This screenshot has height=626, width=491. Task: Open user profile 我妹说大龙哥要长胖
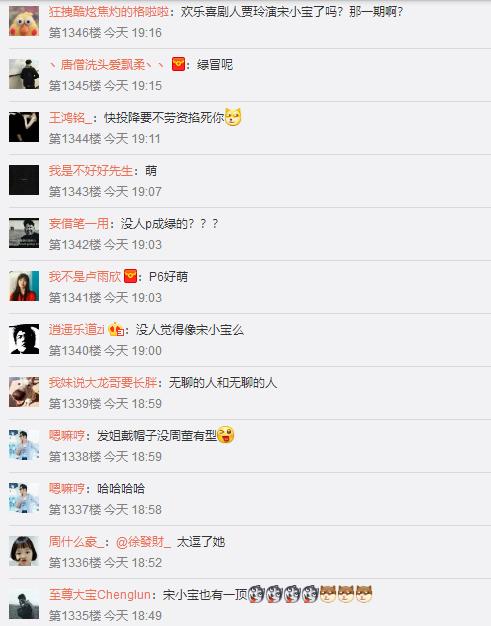(x=103, y=382)
